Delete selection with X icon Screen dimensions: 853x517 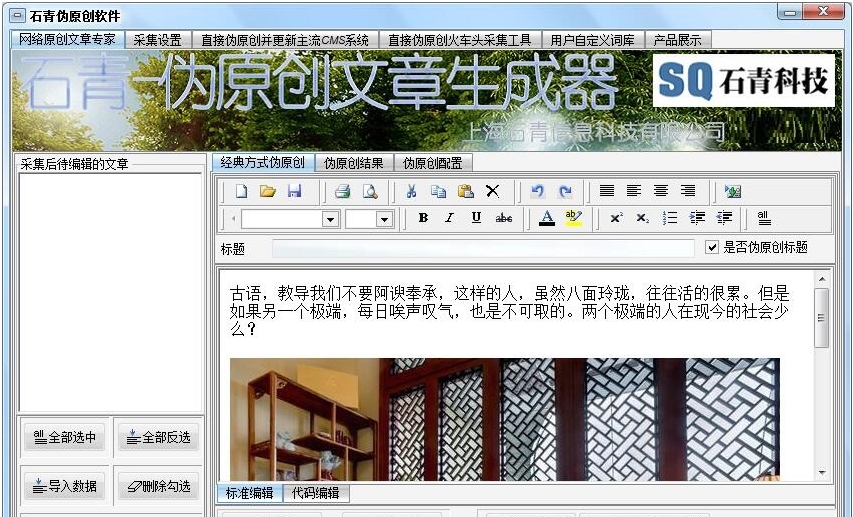[492, 191]
